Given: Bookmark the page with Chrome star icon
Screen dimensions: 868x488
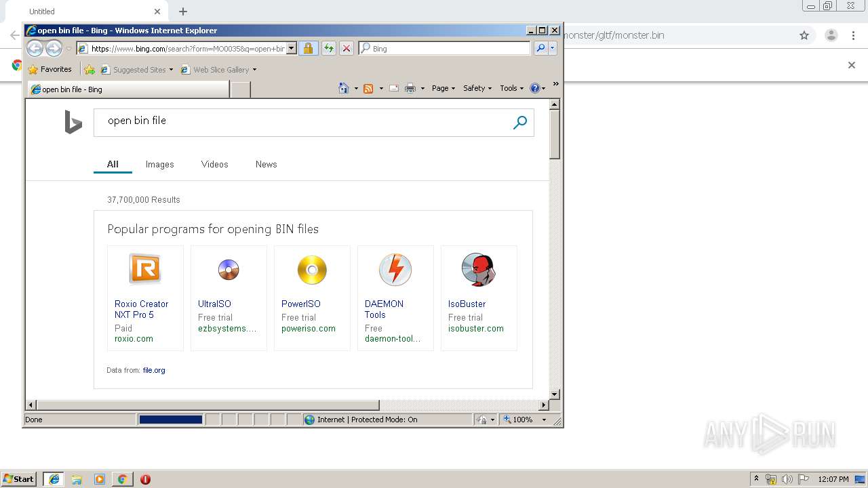Looking at the screenshot, I should (x=804, y=35).
